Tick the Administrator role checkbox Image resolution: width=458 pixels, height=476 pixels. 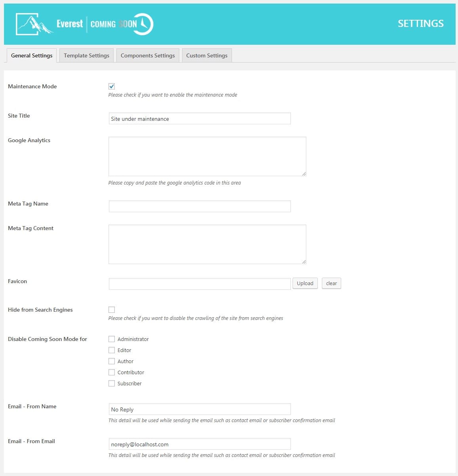coord(112,339)
